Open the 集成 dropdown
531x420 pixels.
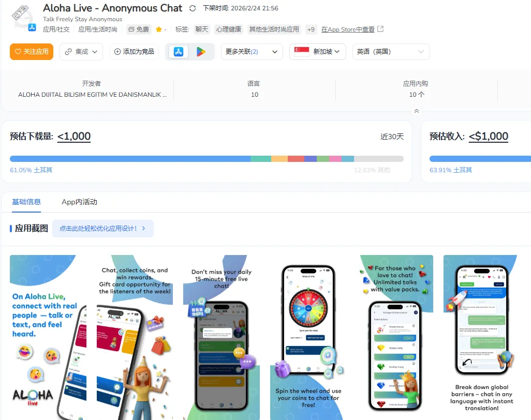pos(81,51)
